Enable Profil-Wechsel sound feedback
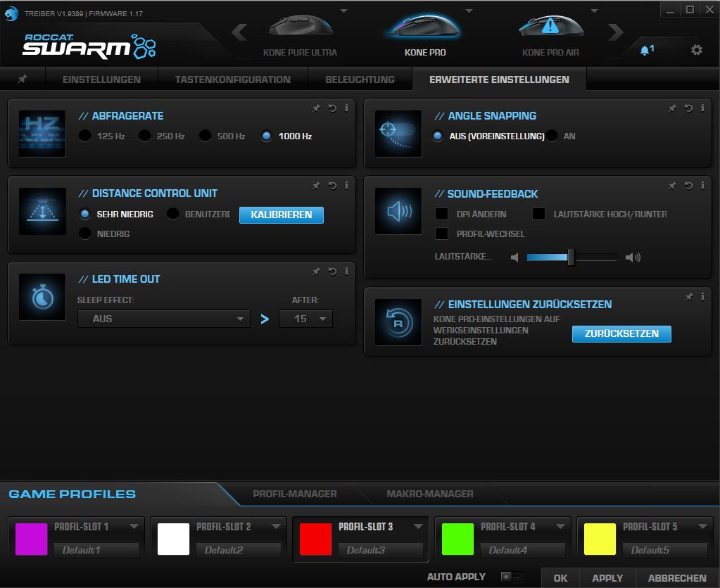 (441, 234)
